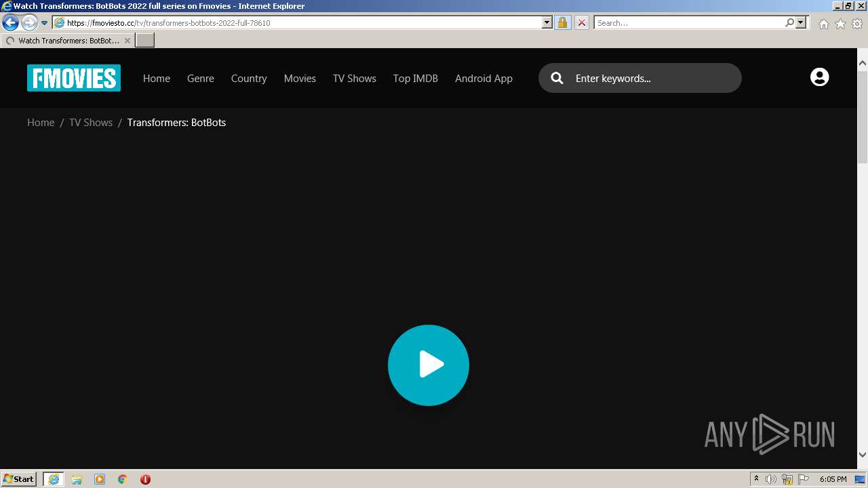Image resolution: width=868 pixels, height=488 pixels.
Task: Open the Home menu item
Action: tap(157, 79)
